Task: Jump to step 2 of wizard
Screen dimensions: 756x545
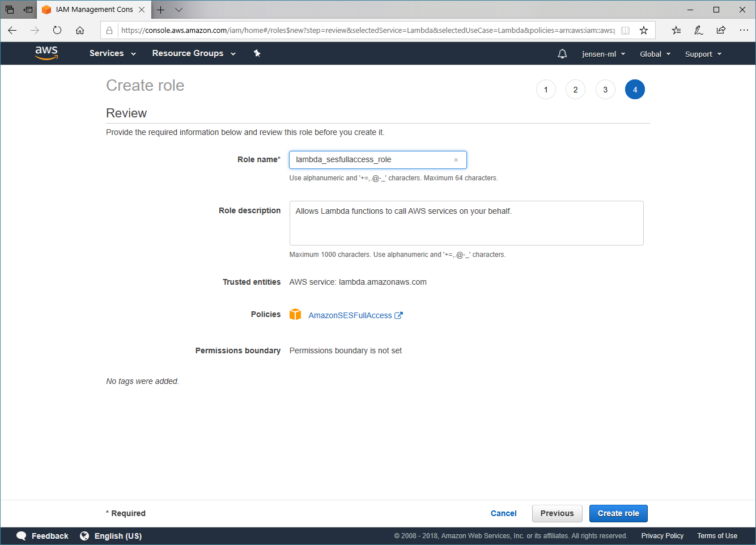Action: tap(575, 90)
